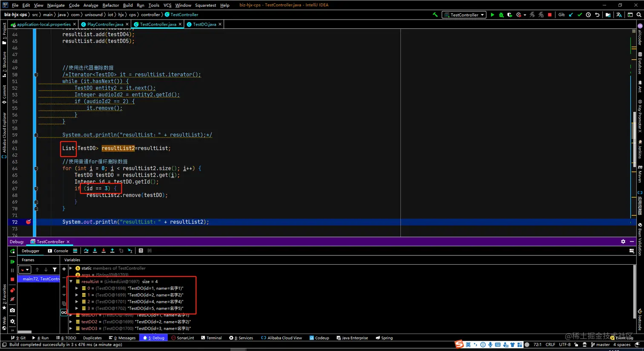This screenshot has width=644, height=351.
Task: Open Project Structure from the main toolbar
Action: [x=608, y=15]
